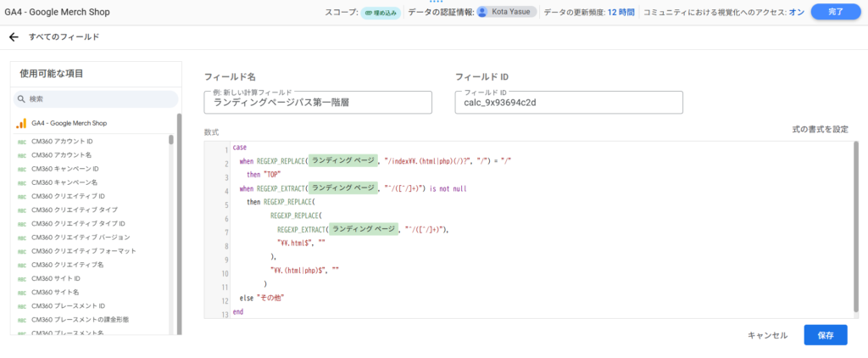Toggle community visualization access オン
The image size is (868, 358).
coord(796,12)
